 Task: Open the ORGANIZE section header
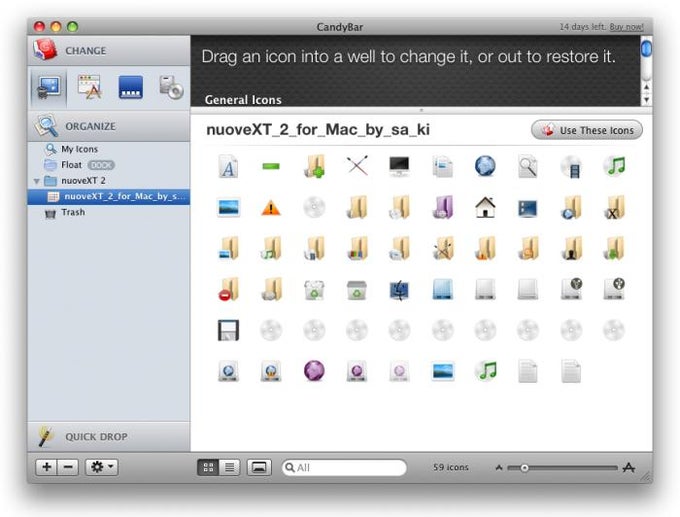coord(109,126)
